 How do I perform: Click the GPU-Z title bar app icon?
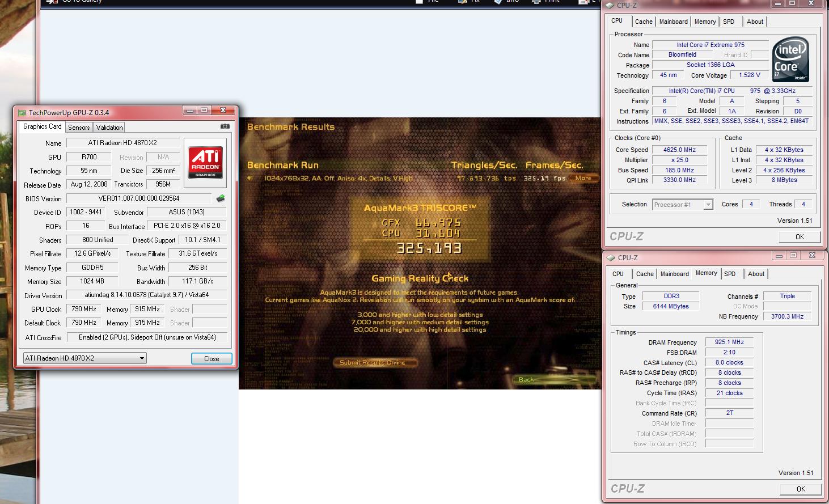22,112
